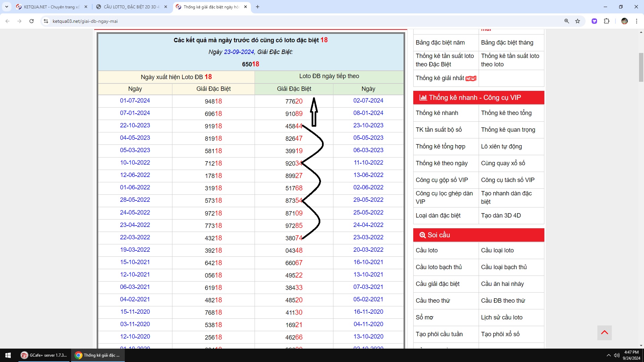The image size is (644, 362).
Task: Click the page vertical scrollbar thumb
Action: pyautogui.click(x=641, y=67)
